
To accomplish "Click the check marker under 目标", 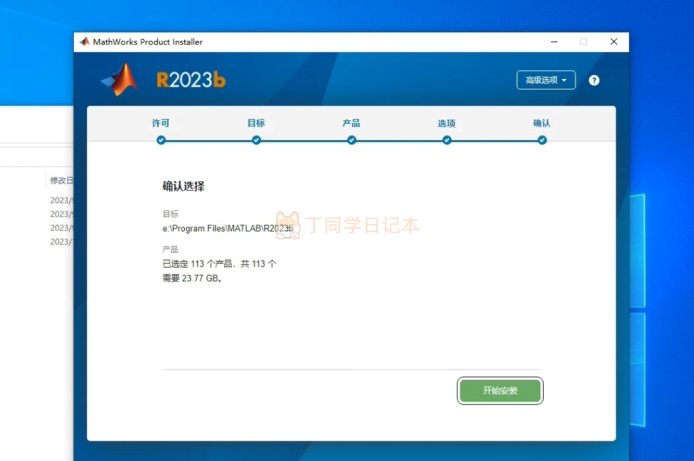I will point(256,140).
